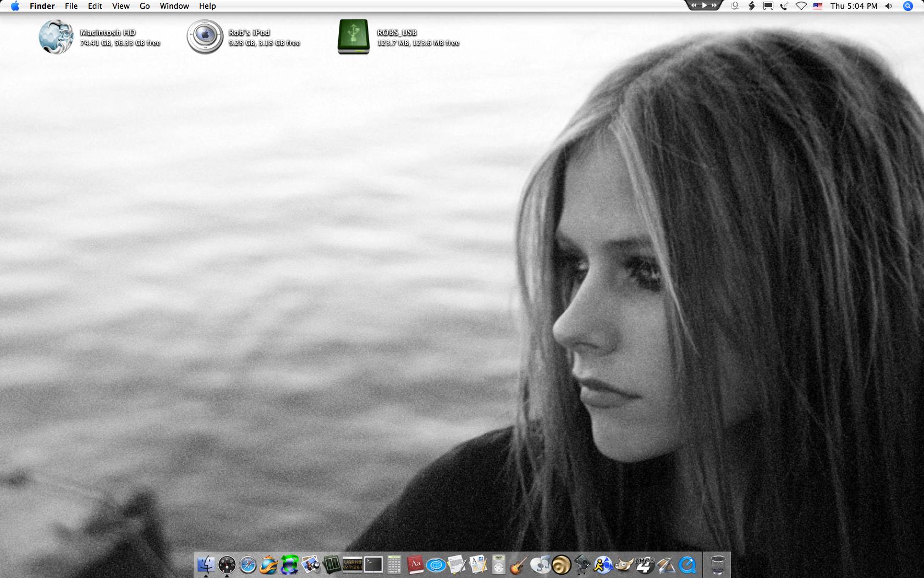Launch DVD Player from the Dock
Screen dimensions: 924x578
pos(498,565)
